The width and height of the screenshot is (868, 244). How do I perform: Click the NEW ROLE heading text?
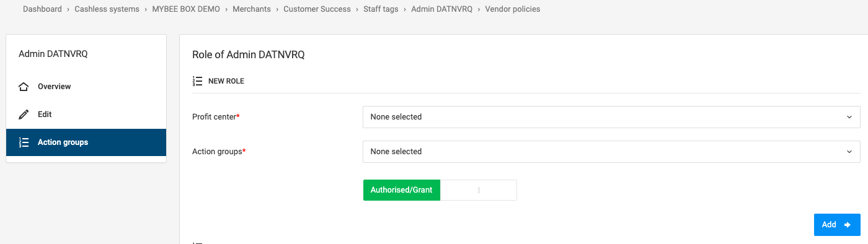[226, 81]
